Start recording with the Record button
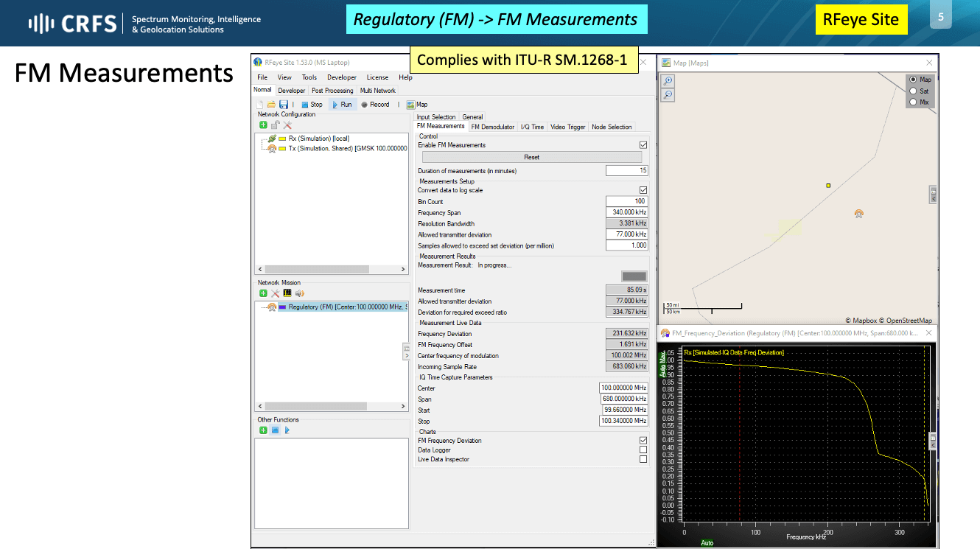Image resolution: width=980 pixels, height=549 pixels. (x=375, y=105)
